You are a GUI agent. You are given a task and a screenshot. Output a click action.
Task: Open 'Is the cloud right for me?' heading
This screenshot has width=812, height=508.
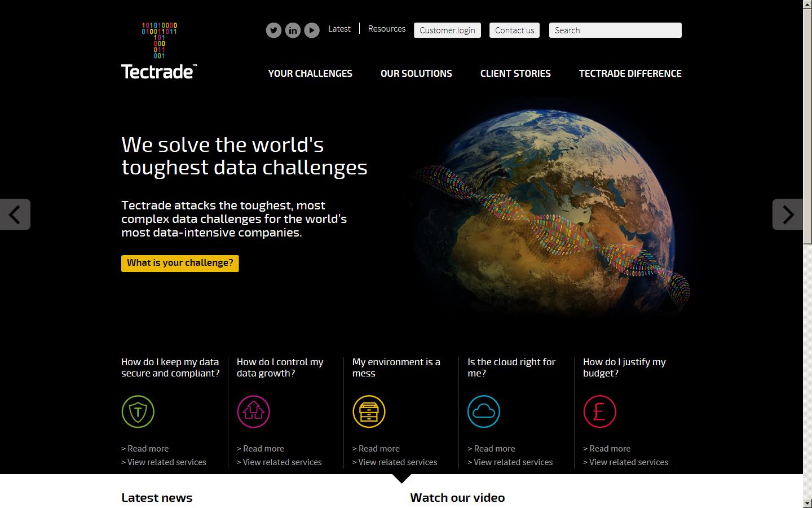pyautogui.click(x=511, y=367)
